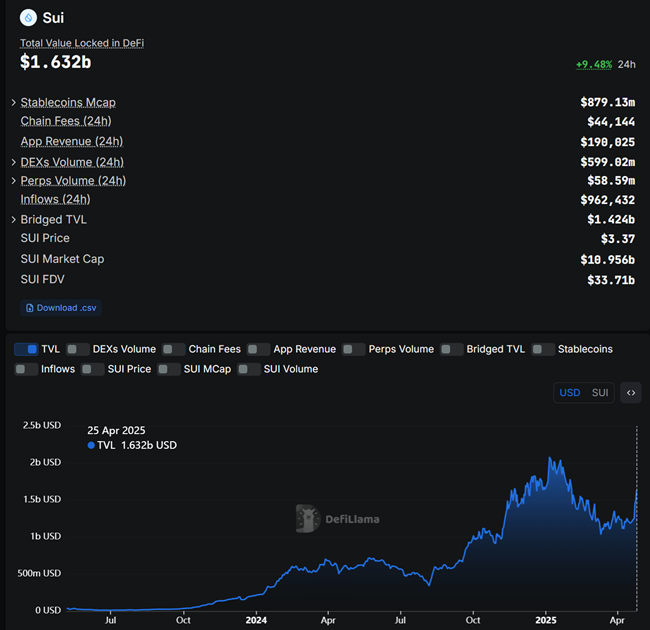
Task: Download the .csv data file
Action: point(61,308)
